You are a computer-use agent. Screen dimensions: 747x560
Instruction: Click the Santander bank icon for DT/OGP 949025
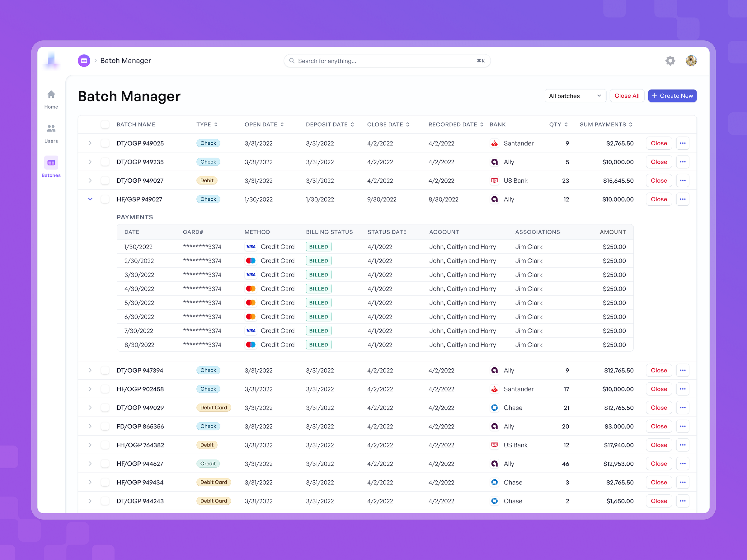[x=494, y=143]
